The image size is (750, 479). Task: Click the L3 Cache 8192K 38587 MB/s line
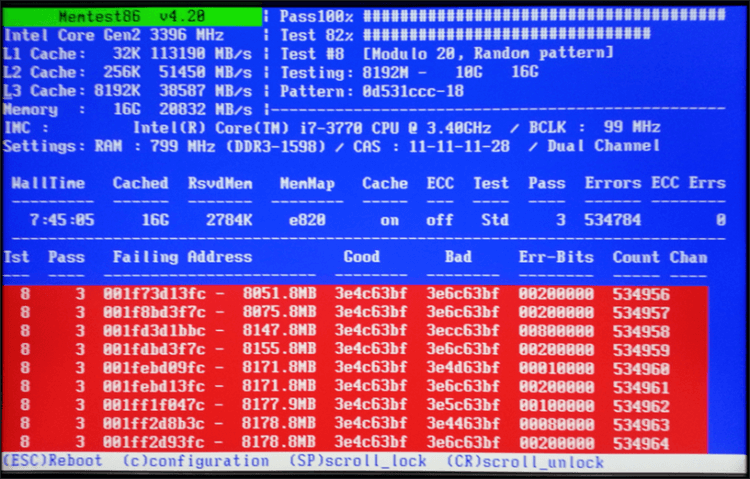click(127, 91)
